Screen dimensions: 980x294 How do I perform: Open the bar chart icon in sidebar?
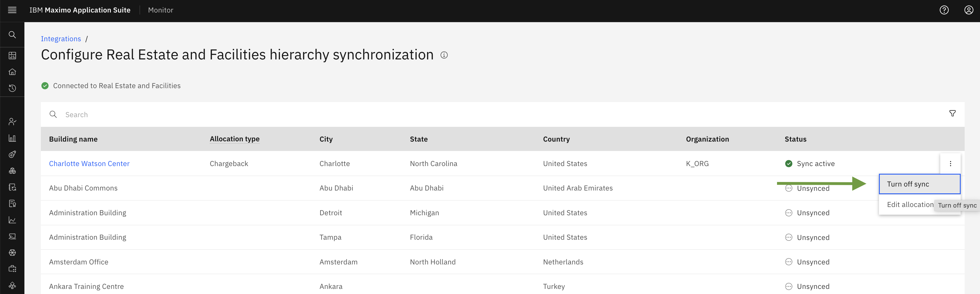tap(12, 138)
